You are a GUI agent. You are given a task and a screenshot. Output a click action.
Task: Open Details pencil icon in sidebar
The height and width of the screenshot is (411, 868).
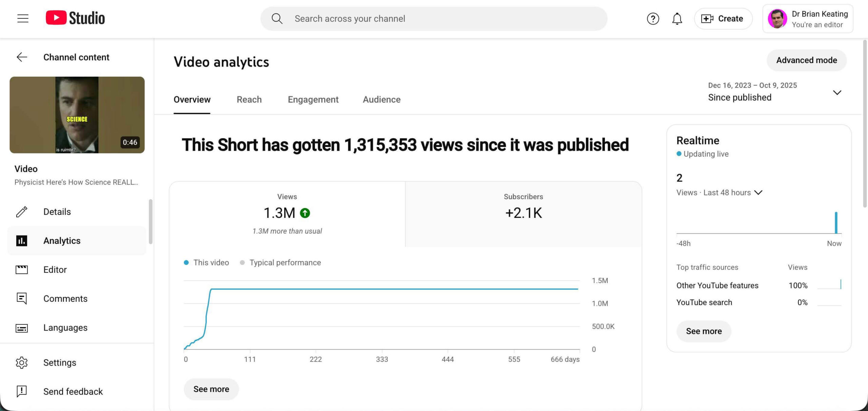22,212
